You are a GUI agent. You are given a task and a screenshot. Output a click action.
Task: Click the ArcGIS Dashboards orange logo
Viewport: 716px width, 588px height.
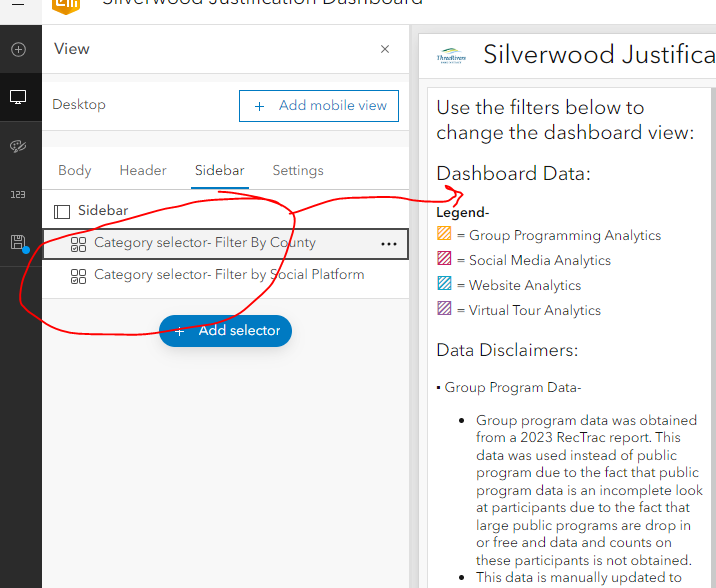tap(66, 5)
